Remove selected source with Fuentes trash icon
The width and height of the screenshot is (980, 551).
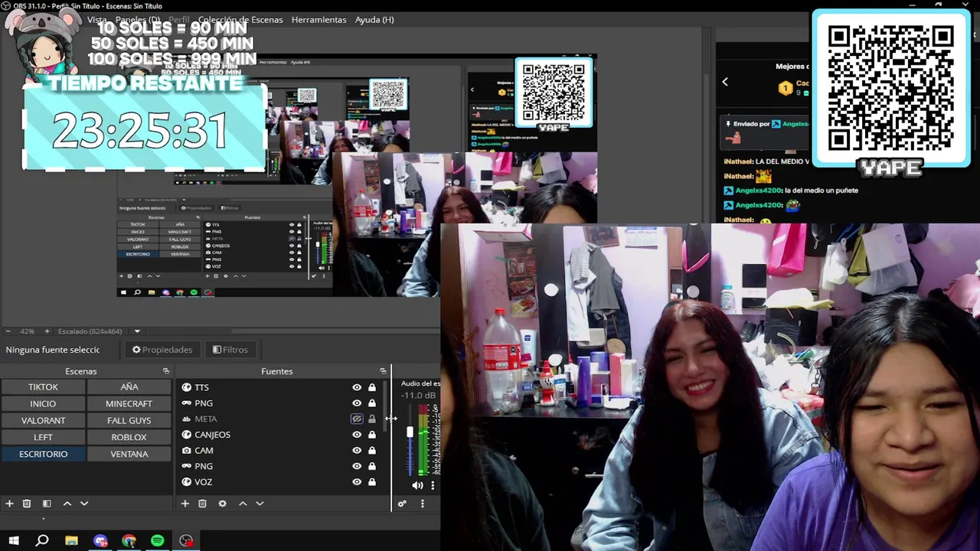click(202, 504)
